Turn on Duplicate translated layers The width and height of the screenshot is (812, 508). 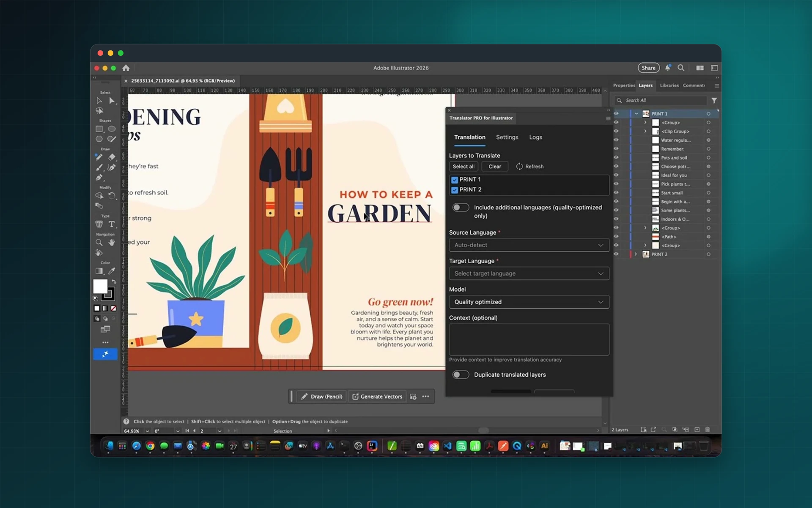point(461,375)
